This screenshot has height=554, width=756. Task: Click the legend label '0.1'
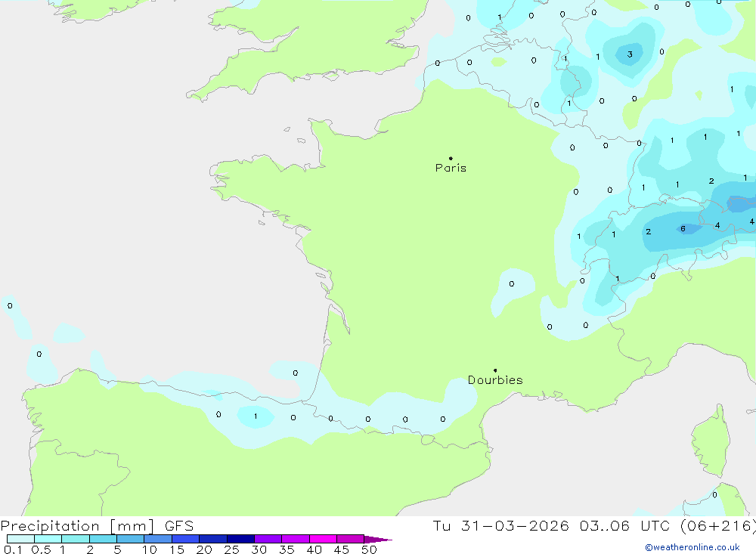(13, 549)
